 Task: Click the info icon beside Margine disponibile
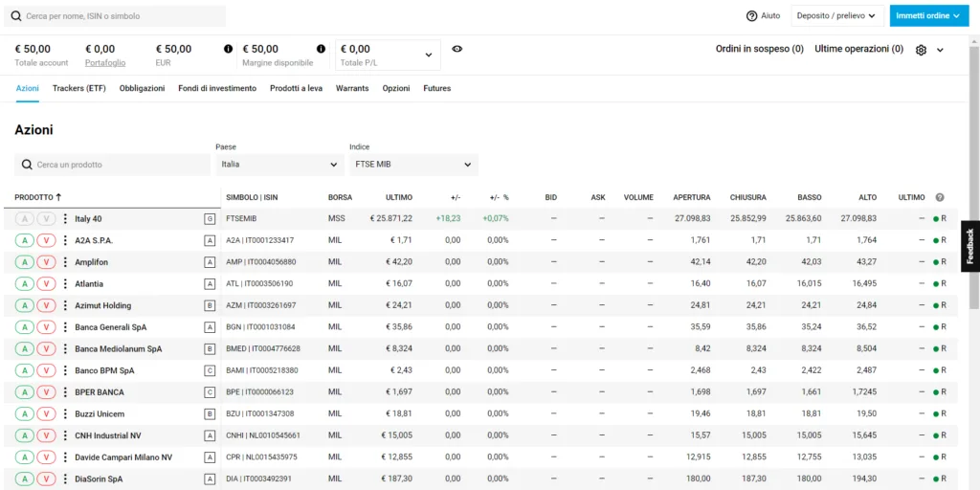click(322, 49)
